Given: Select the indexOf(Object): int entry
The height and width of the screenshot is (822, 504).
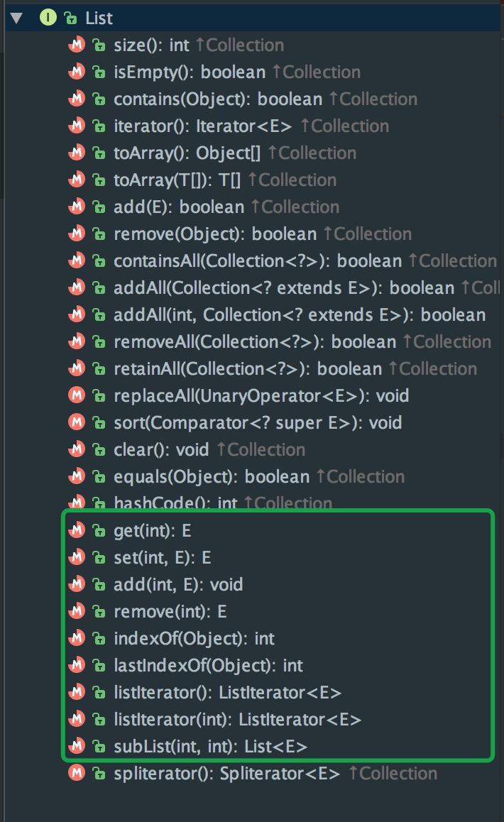Looking at the screenshot, I should [194, 639].
